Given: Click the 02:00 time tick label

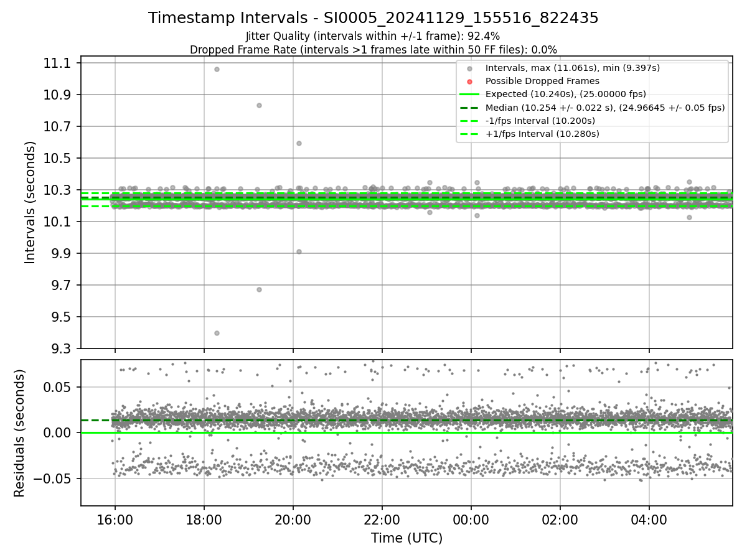Looking at the screenshot, I should [560, 519].
